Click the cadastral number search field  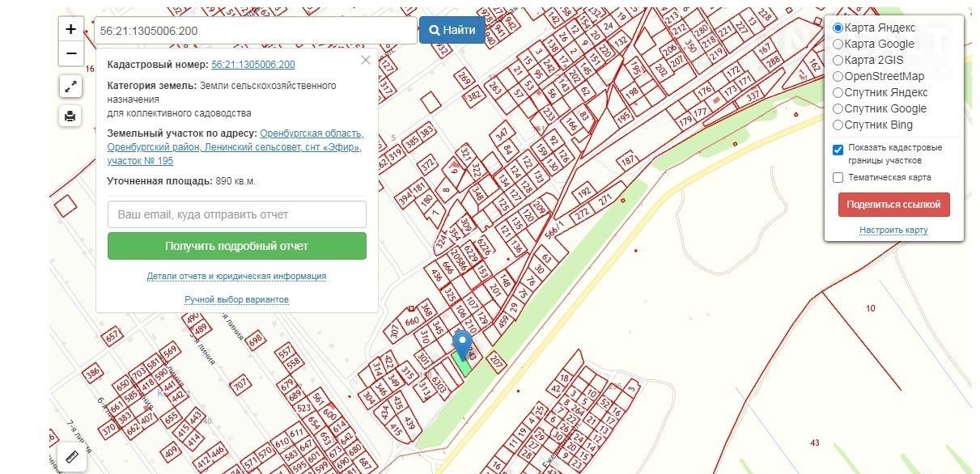pos(255,31)
